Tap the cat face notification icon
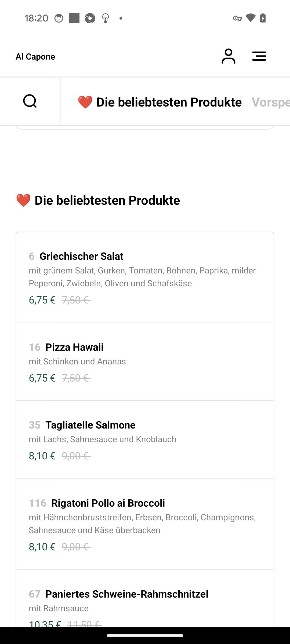This screenshot has height=644, width=290. coord(59,18)
